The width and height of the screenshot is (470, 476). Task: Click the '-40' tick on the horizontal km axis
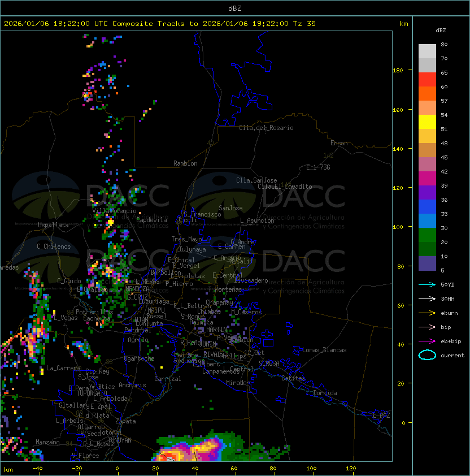[x=38, y=469]
